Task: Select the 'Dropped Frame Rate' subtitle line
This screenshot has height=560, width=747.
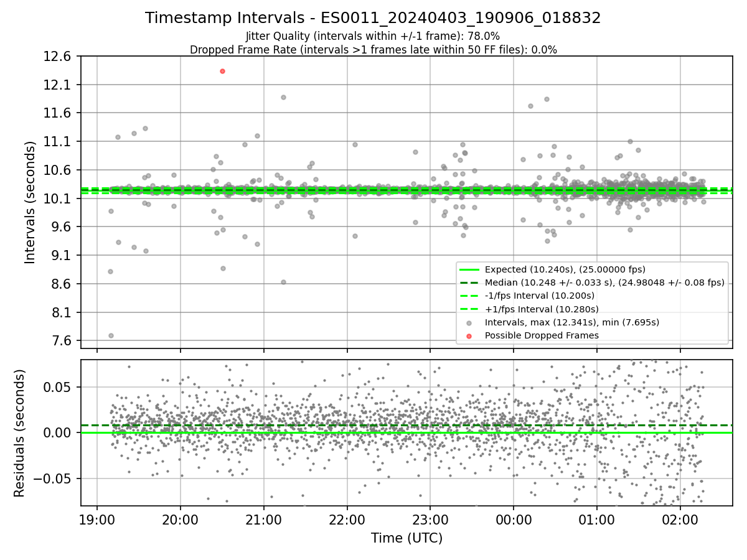Action: [x=373, y=50]
